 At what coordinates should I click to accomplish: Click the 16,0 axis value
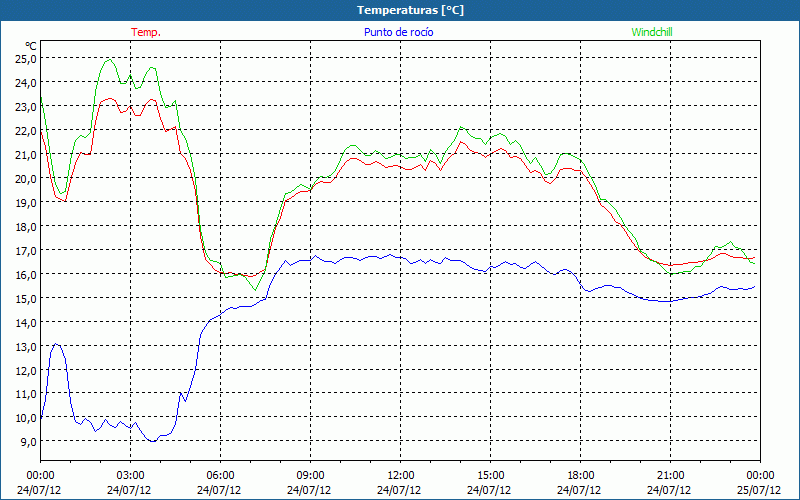26,274
